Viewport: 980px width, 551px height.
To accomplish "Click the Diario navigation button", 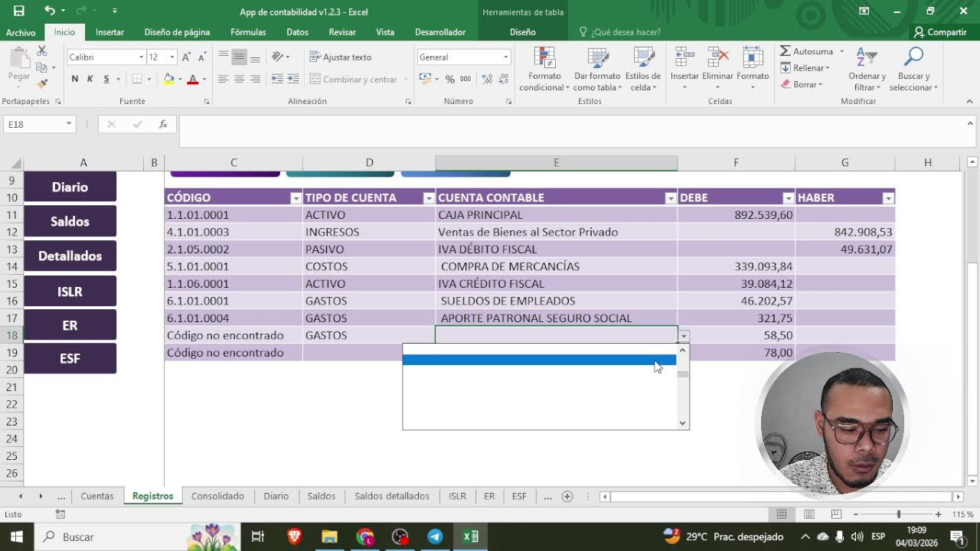I will (70, 187).
